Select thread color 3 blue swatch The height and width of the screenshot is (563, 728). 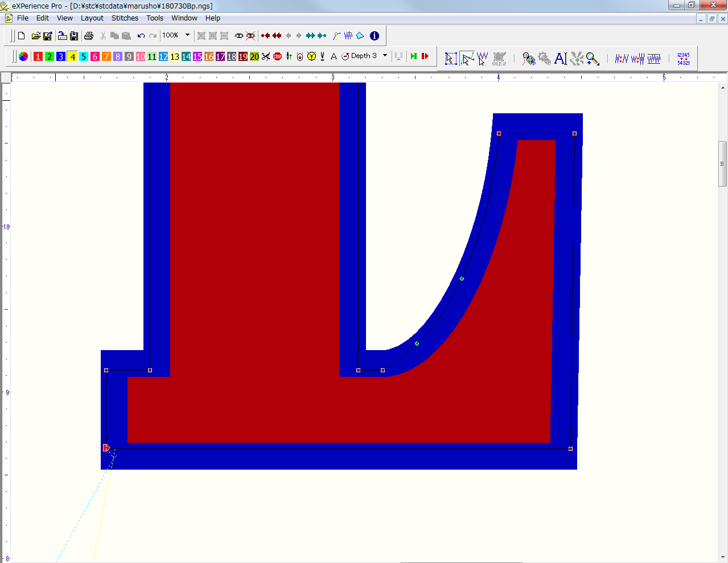point(61,56)
